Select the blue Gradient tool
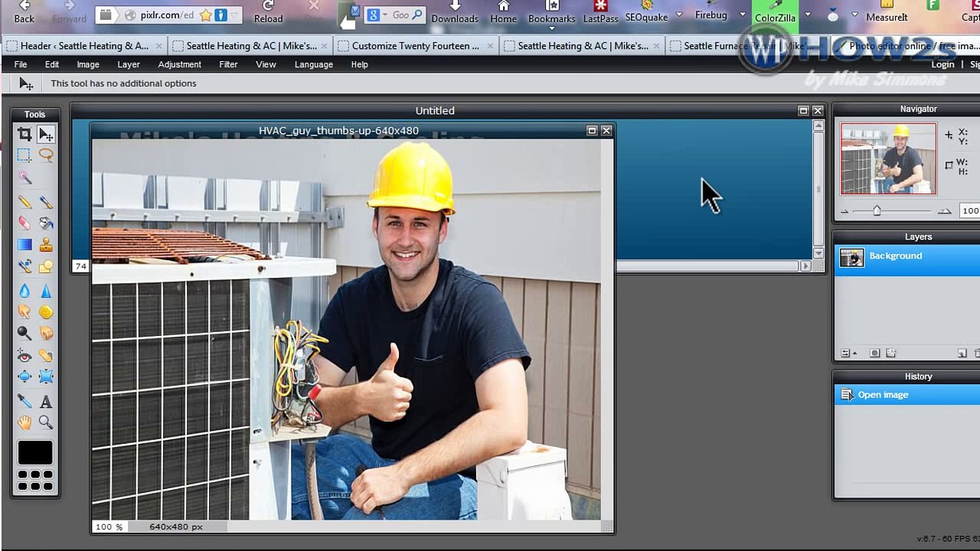The width and height of the screenshot is (980, 551). 24,245
